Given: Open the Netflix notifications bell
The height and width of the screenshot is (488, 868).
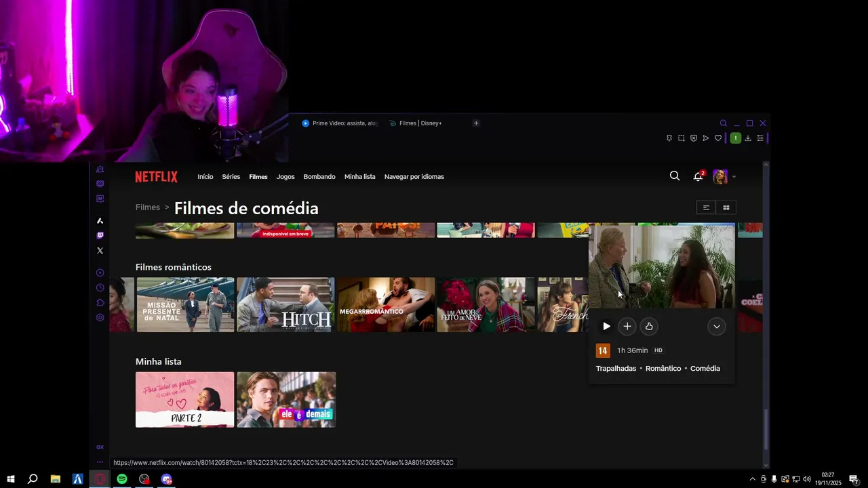Looking at the screenshot, I should [x=698, y=176].
